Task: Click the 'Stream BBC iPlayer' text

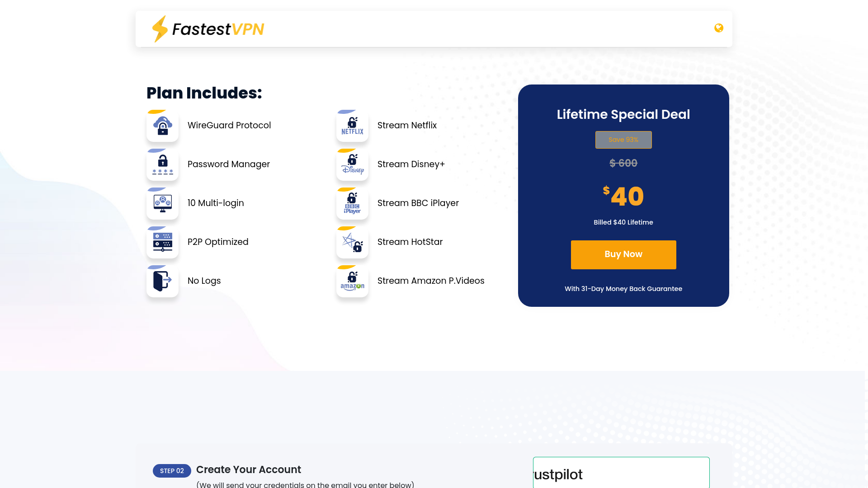Action: (418, 203)
